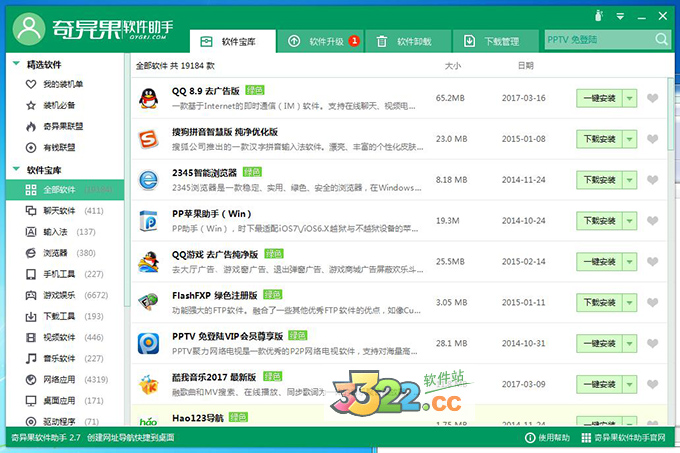Open install dropdown arrow for QQ游戏

pyautogui.click(x=630, y=262)
